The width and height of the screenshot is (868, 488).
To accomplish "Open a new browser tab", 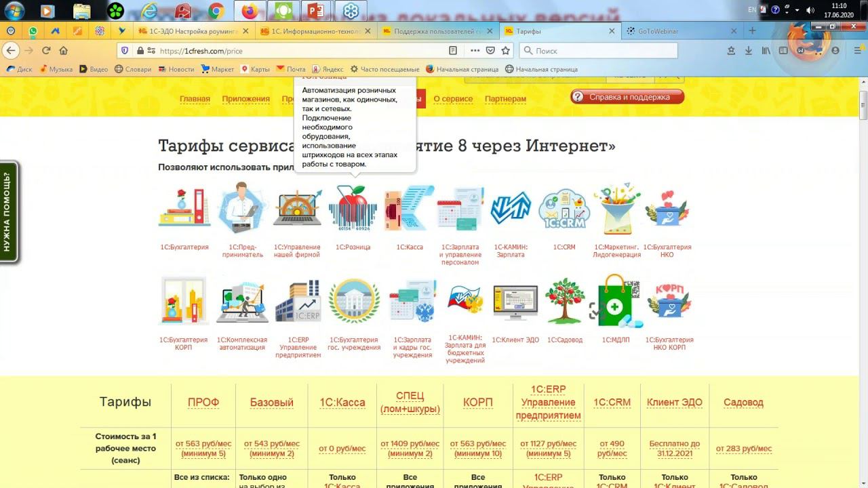I will [x=752, y=31].
